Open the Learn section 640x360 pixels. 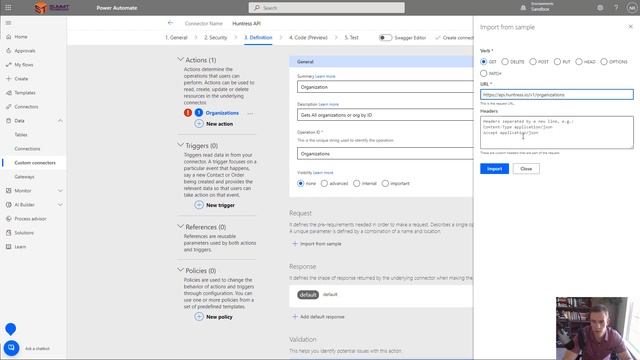click(x=20, y=247)
